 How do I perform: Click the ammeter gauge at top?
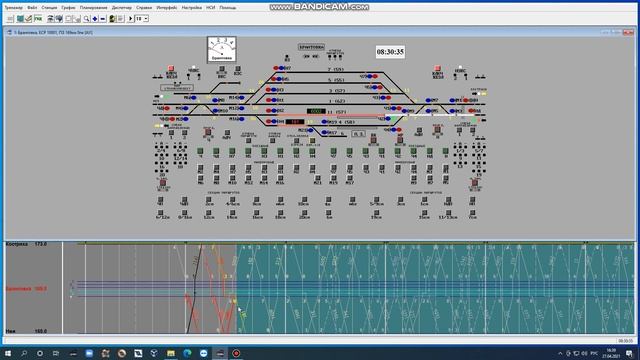(222, 49)
